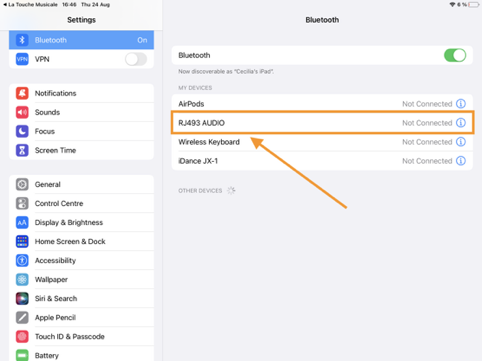Return to La Touche Musicale app
The width and height of the screenshot is (482, 361).
[x=30, y=5]
